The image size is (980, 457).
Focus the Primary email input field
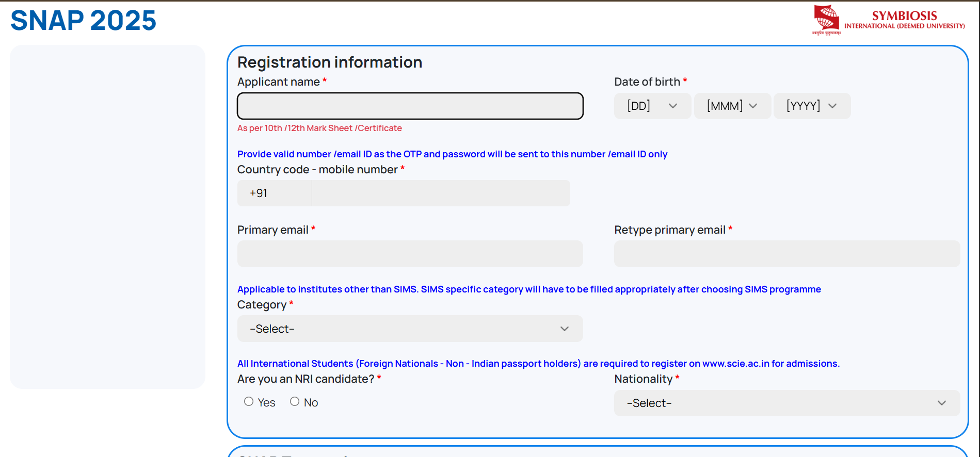[410, 254]
